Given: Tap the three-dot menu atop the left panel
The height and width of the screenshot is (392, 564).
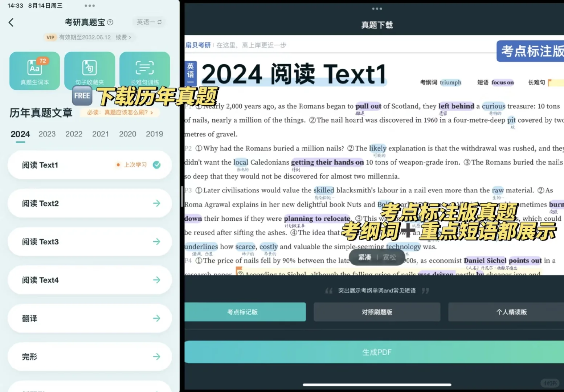Looking at the screenshot, I should [89, 5].
